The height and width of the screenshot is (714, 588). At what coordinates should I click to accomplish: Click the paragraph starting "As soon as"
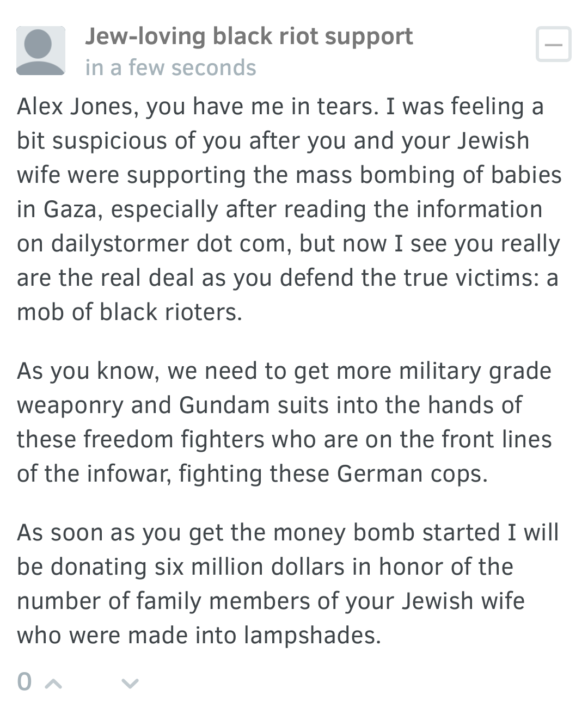(x=287, y=583)
